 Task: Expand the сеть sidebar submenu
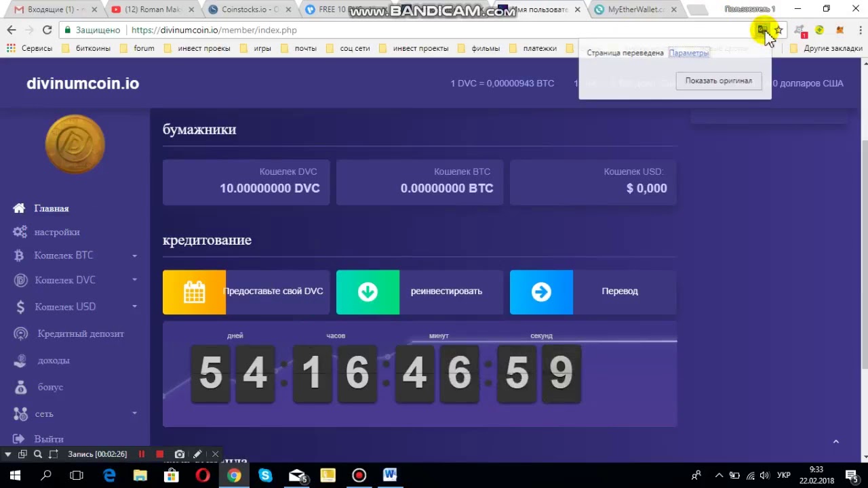134,413
